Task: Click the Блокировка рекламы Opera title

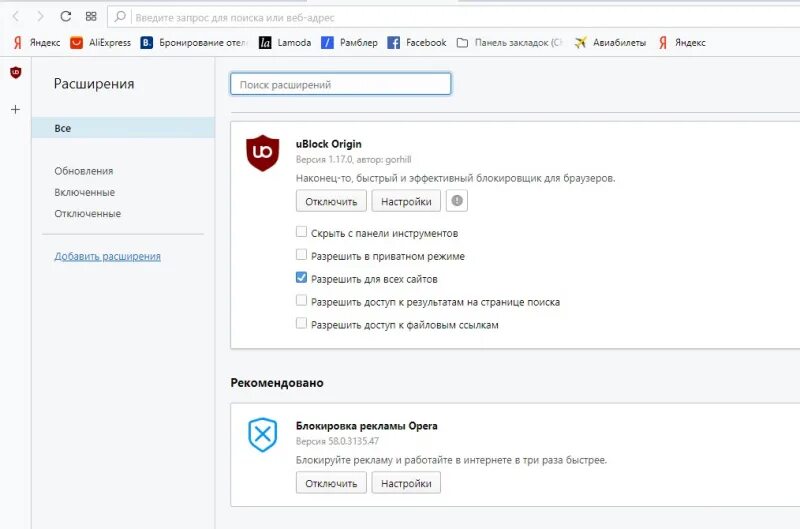Action: (367, 426)
